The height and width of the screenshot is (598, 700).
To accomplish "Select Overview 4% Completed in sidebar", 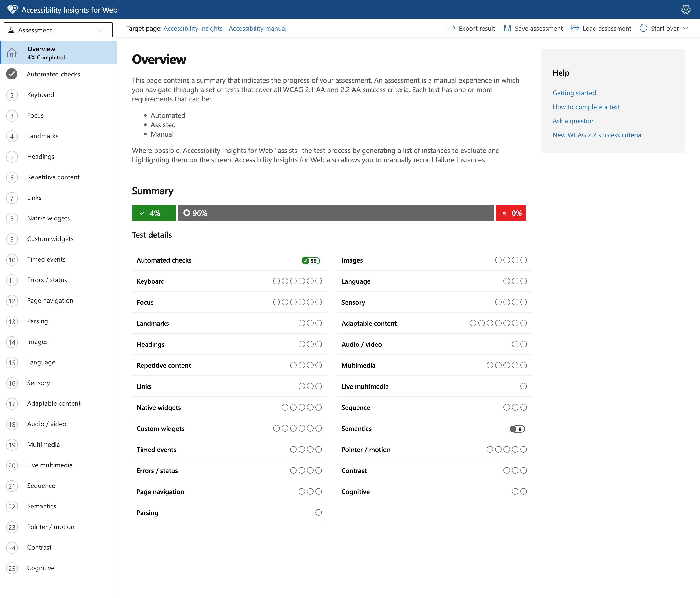I will pyautogui.click(x=58, y=52).
